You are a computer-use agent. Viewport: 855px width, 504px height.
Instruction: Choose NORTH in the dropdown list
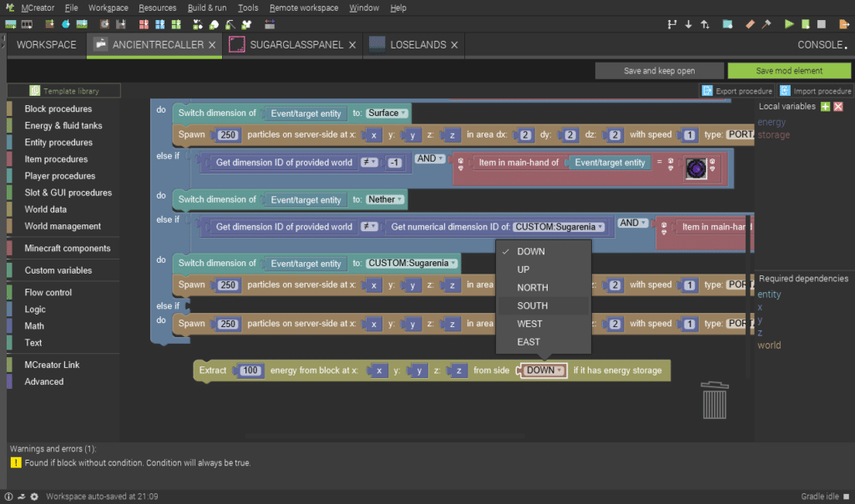pos(543,288)
